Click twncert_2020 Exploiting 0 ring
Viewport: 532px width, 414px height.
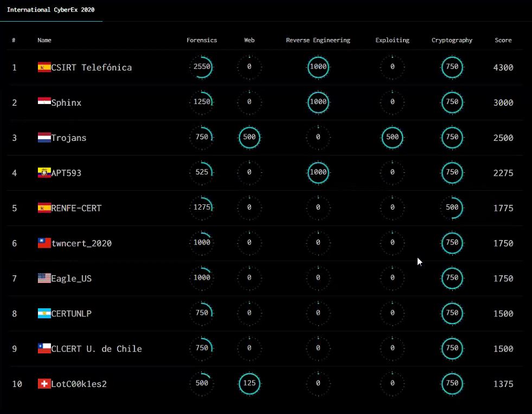(x=392, y=243)
